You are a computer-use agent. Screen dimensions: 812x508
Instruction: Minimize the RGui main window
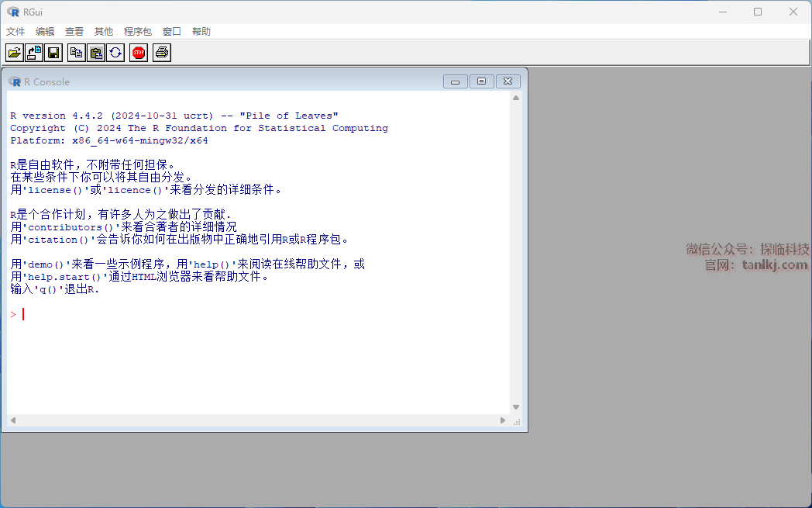pos(723,12)
